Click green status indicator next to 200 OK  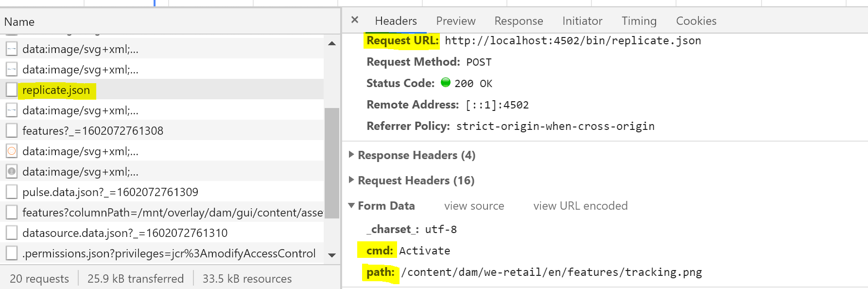[445, 83]
